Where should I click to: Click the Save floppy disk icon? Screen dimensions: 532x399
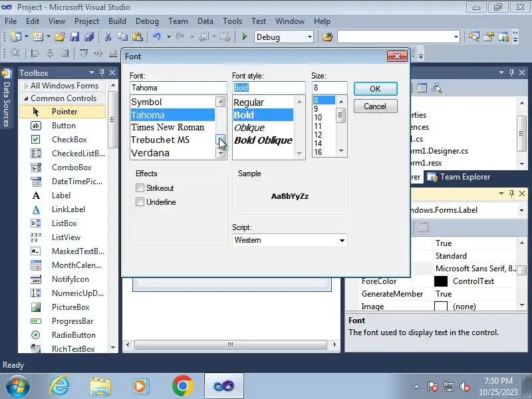point(74,37)
